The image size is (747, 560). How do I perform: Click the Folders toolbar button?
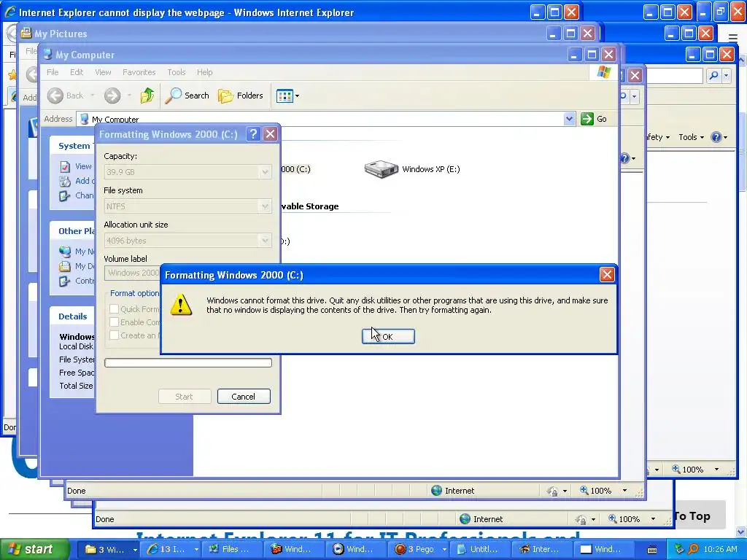(241, 96)
